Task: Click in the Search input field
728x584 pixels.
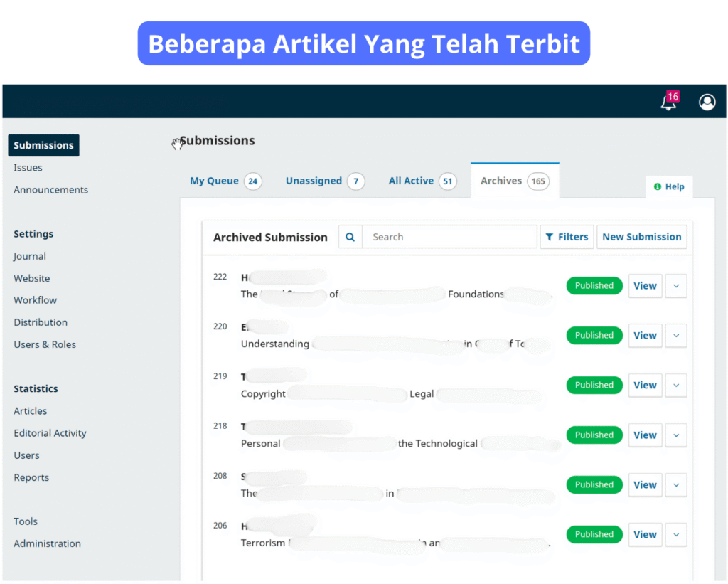Action: point(449,237)
